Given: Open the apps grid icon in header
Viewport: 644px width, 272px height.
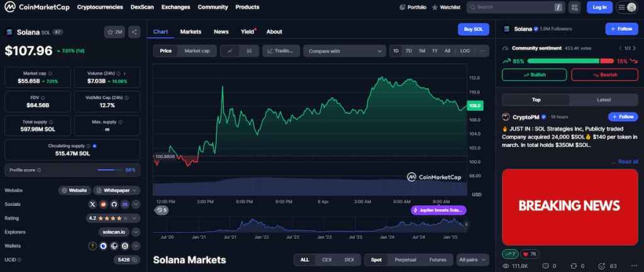Looking at the screenshot, I should tap(575, 8).
